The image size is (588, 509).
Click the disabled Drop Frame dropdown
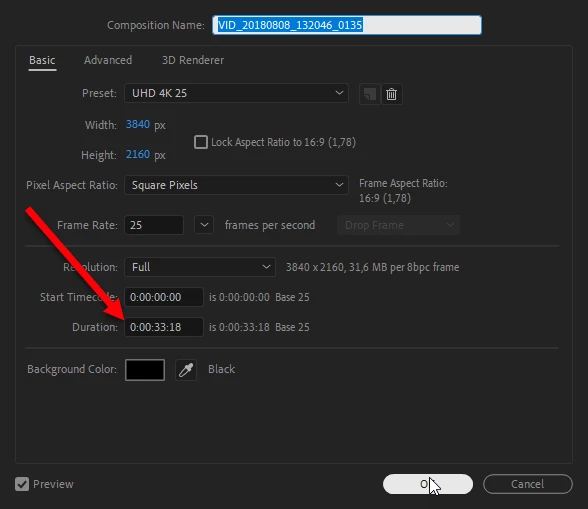tap(398, 225)
